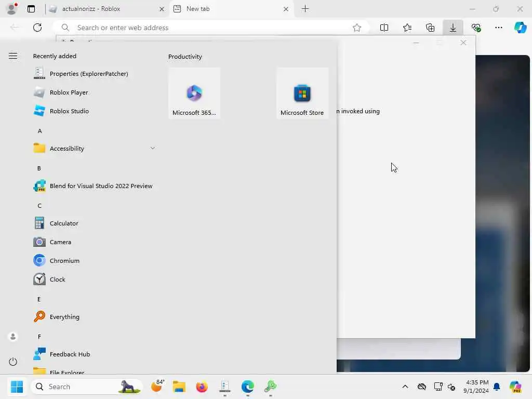532x399 pixels.
Task: Open Edge Collections button
Action: (430, 28)
